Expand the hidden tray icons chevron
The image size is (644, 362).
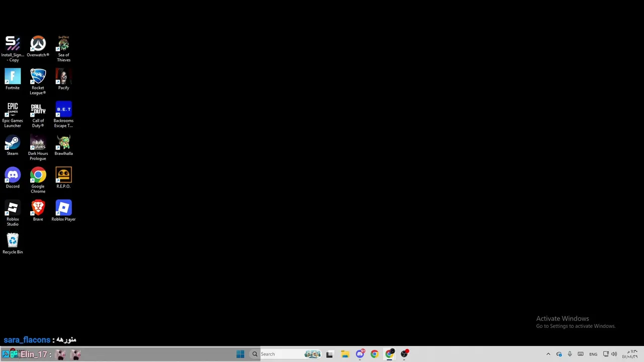click(548, 354)
